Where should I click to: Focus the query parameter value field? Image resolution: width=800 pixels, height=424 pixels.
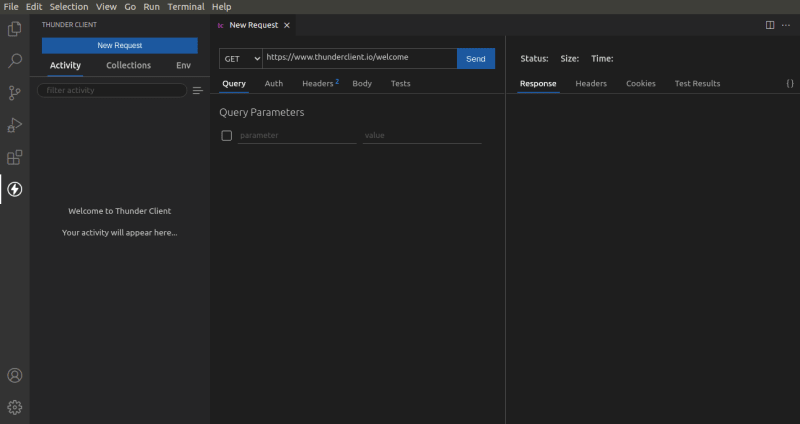pyautogui.click(x=422, y=135)
